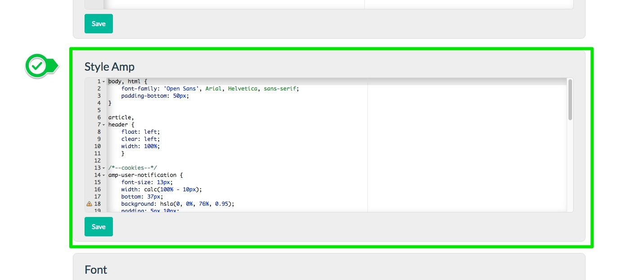Place cursor on the float: left line
644x280 pixels.
[140, 132]
